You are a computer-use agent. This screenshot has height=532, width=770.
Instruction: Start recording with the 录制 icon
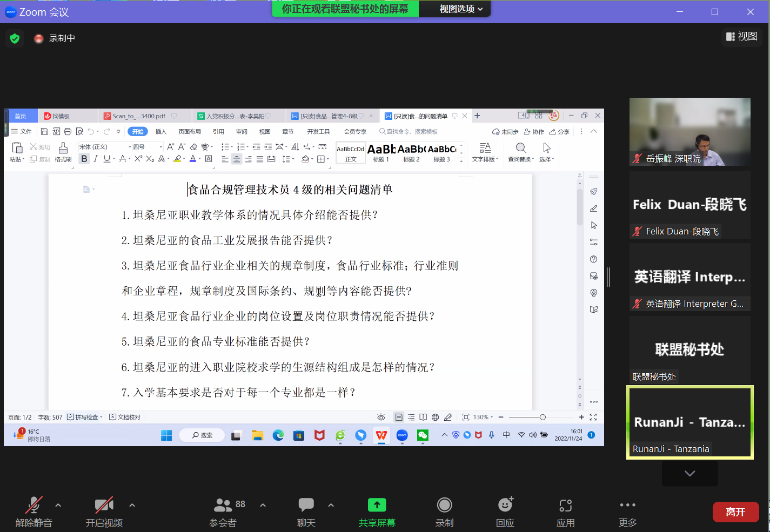444,506
